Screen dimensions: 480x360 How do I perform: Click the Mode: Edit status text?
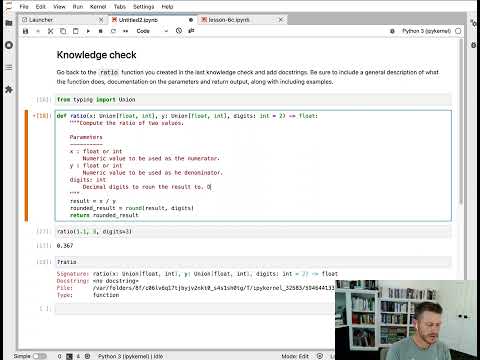tap(295, 356)
